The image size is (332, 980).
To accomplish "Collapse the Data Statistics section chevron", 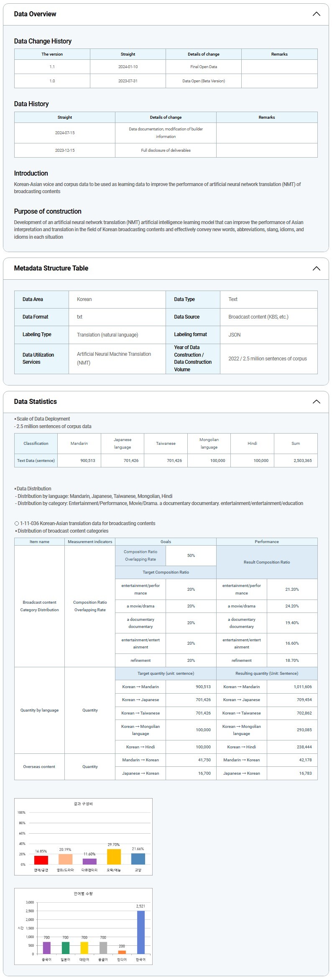I will click(x=316, y=402).
